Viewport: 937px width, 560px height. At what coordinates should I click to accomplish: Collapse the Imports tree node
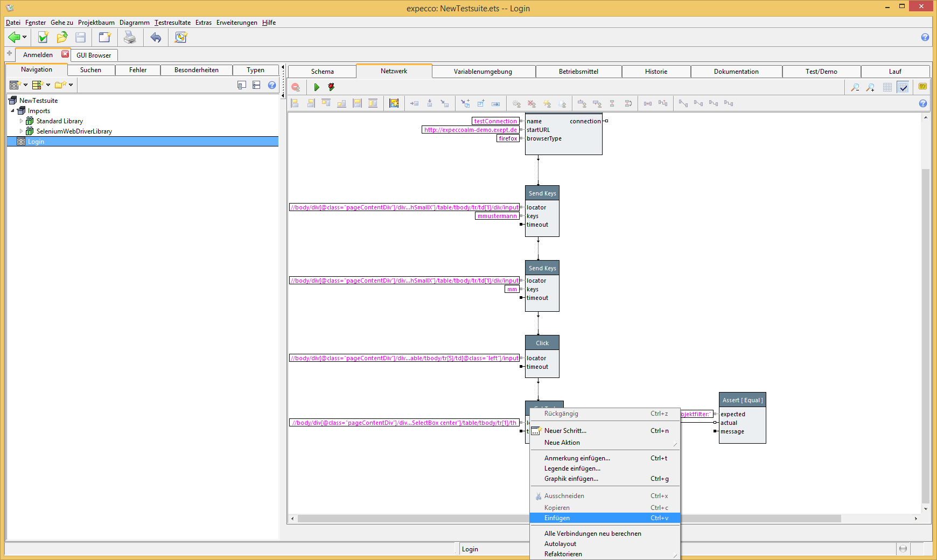[13, 111]
